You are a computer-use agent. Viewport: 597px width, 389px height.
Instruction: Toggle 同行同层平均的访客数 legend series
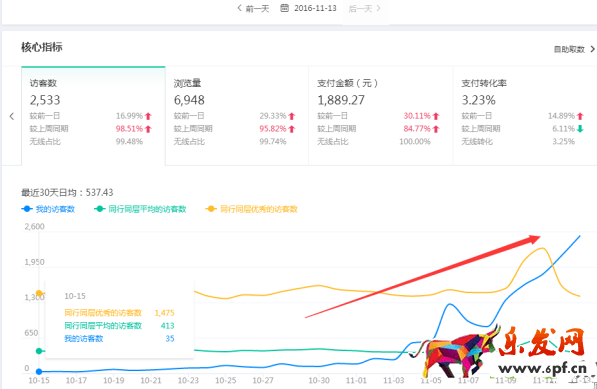140,209
